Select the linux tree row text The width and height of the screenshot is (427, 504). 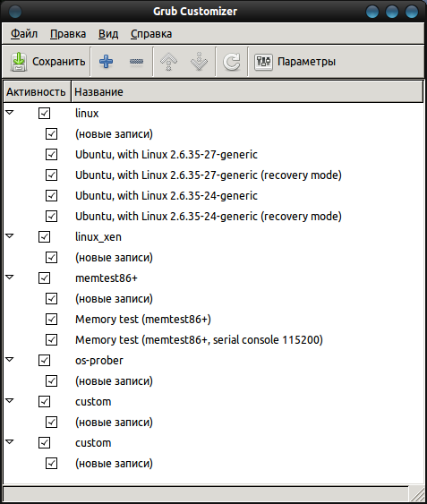coord(87,113)
